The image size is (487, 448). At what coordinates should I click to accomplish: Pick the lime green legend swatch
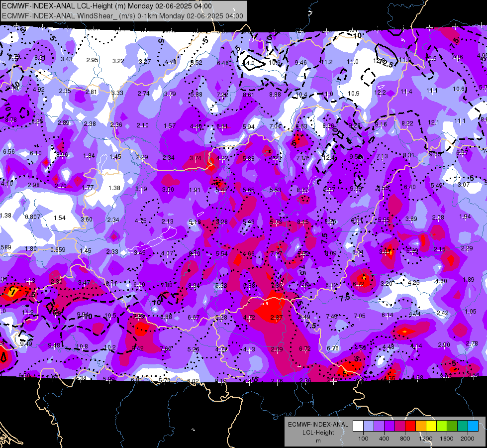point(442,426)
